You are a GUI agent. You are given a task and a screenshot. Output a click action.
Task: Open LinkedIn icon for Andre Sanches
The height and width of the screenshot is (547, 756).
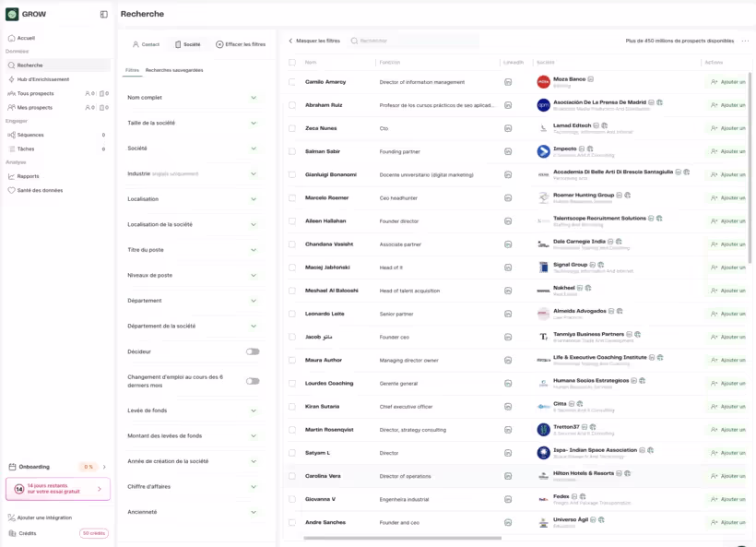point(508,522)
